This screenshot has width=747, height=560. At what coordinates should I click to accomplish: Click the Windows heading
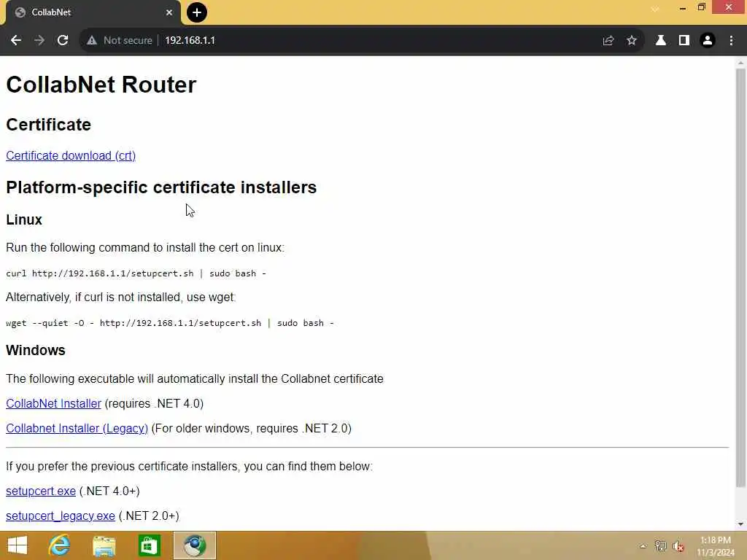(35, 350)
